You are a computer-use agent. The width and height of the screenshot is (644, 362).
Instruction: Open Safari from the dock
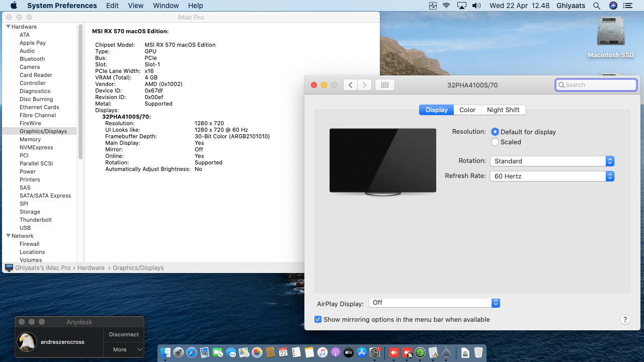pos(192,353)
